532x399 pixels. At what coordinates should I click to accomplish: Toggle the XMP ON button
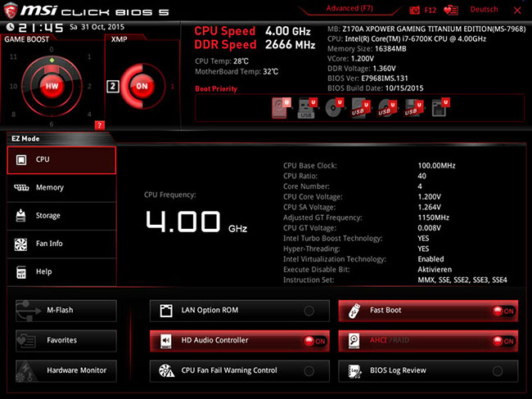click(x=142, y=86)
